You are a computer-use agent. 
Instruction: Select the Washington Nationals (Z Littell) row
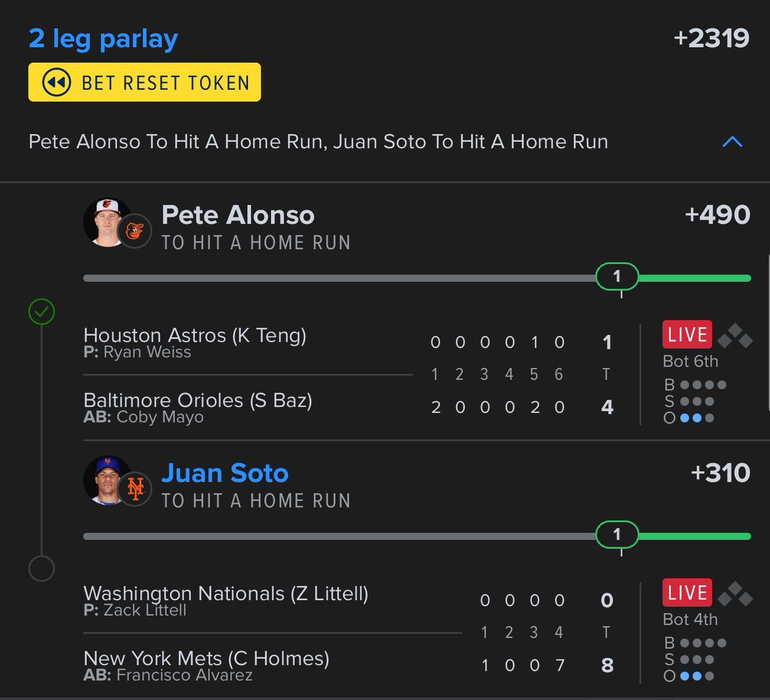(x=226, y=594)
